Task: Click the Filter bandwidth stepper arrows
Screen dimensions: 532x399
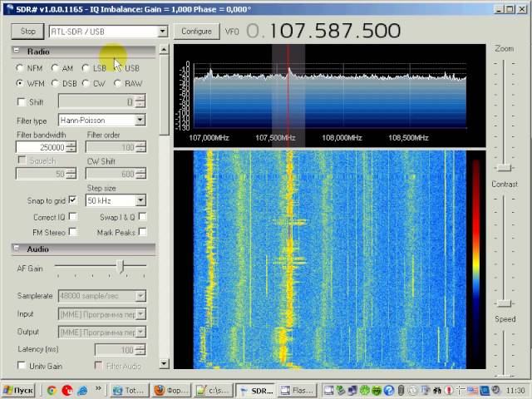Action: 71,147
